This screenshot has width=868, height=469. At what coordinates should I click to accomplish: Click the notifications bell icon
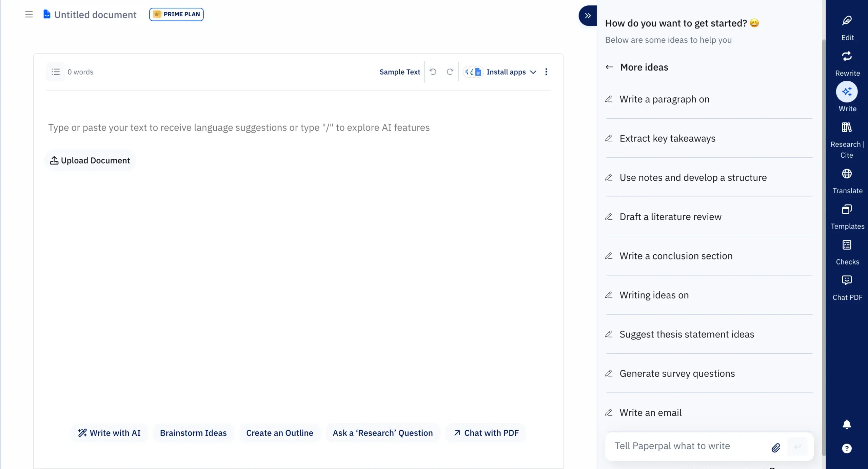pyautogui.click(x=847, y=425)
